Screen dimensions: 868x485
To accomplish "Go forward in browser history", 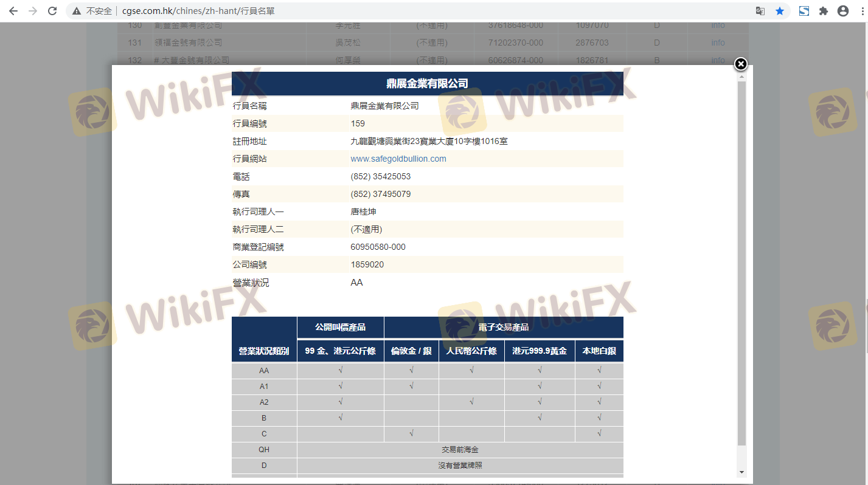I will pos(33,11).
